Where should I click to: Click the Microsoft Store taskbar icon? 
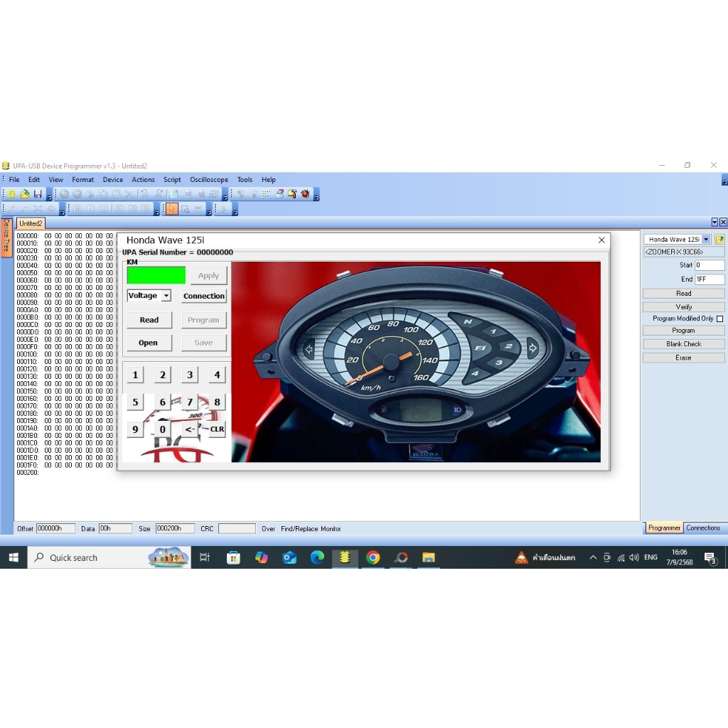(233, 557)
